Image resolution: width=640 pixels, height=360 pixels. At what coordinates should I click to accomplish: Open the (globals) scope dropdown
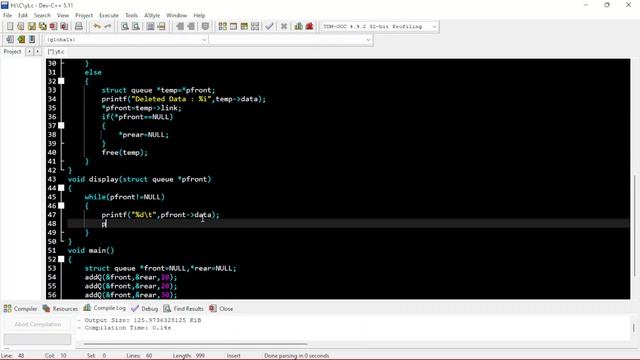pos(126,40)
